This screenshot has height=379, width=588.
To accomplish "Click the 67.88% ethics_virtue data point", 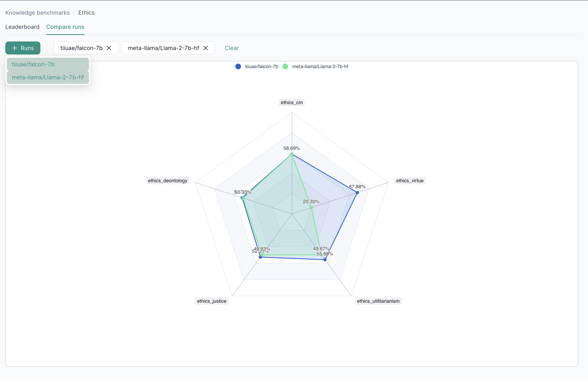I will click(357, 193).
